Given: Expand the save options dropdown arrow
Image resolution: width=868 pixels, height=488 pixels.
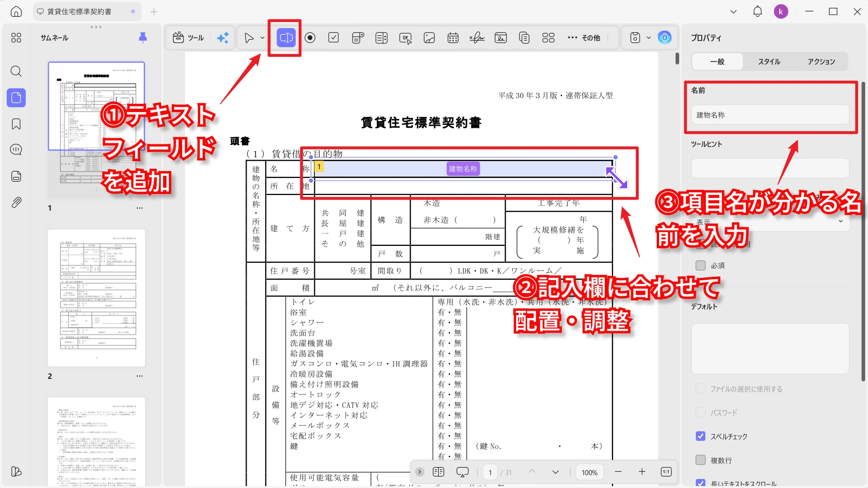Looking at the screenshot, I should pyautogui.click(x=649, y=38).
